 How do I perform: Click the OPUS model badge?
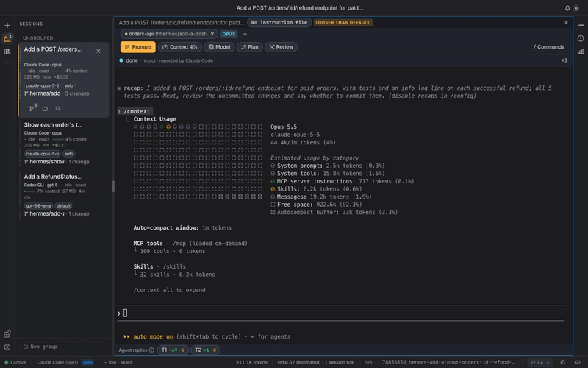(229, 34)
